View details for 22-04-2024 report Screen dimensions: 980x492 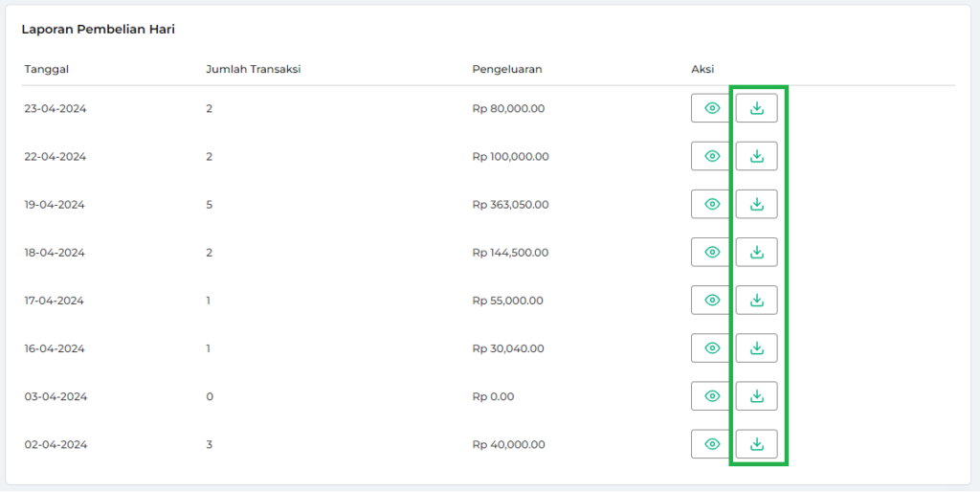pos(711,156)
